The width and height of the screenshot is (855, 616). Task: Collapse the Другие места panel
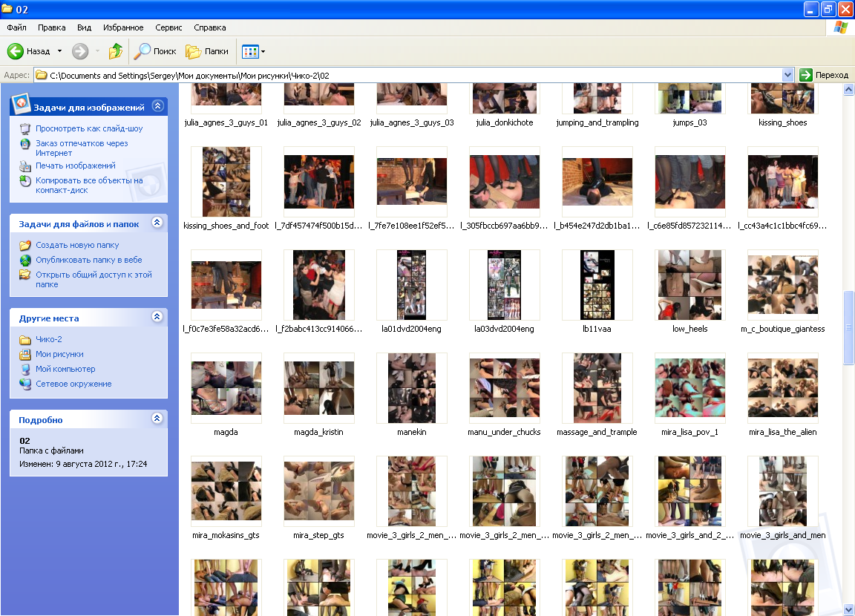click(x=157, y=317)
